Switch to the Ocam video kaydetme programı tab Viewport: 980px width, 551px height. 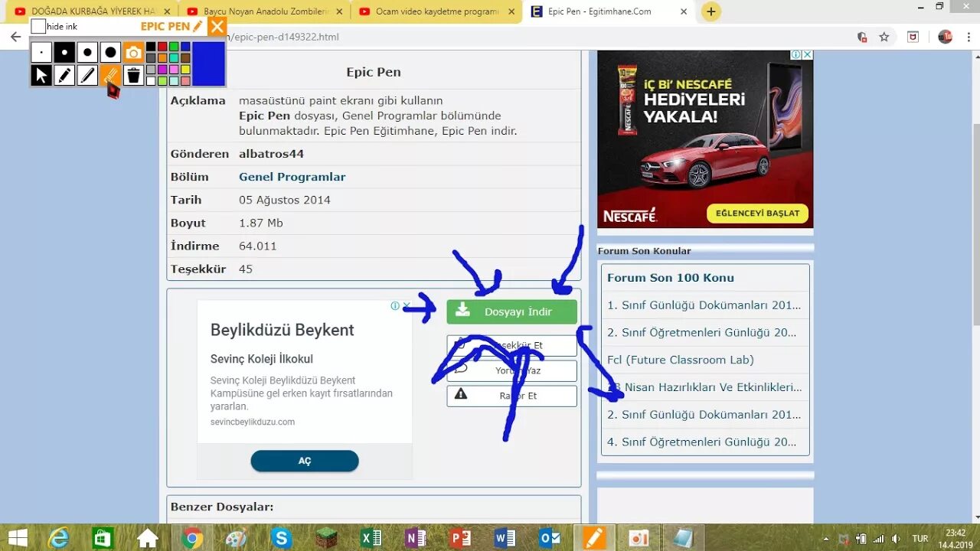437,11
